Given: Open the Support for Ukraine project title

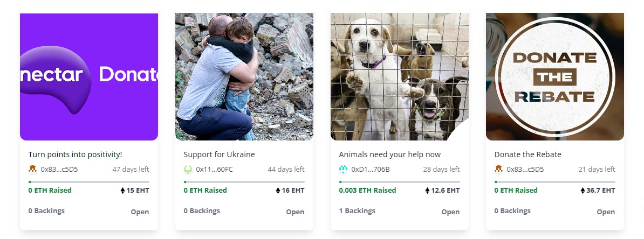Looking at the screenshot, I should point(220,154).
